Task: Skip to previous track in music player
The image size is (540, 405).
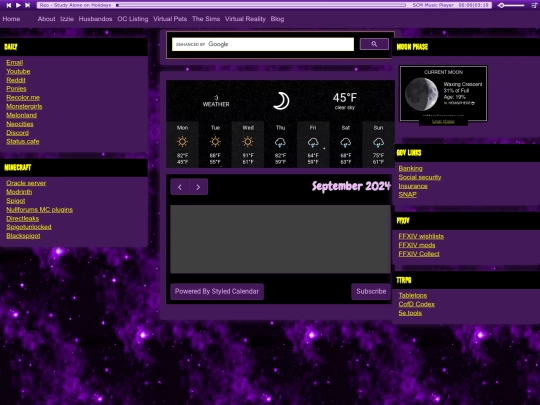Action: pyautogui.click(x=9, y=5)
